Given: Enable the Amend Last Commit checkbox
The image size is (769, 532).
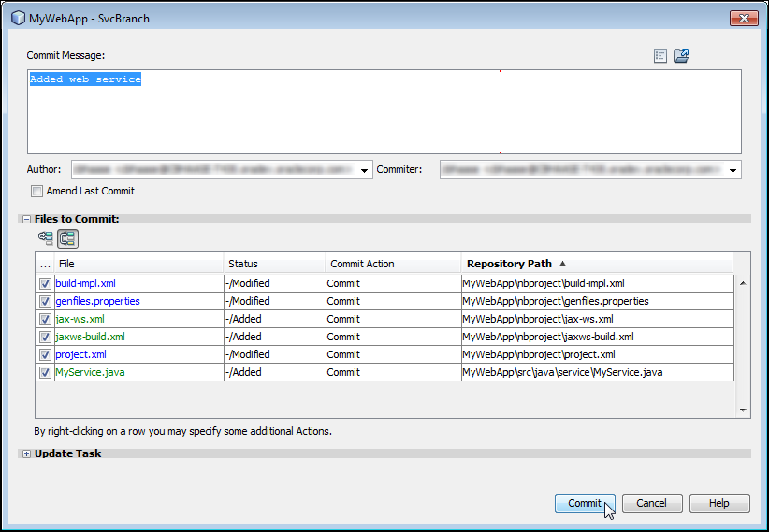Looking at the screenshot, I should tap(37, 191).
